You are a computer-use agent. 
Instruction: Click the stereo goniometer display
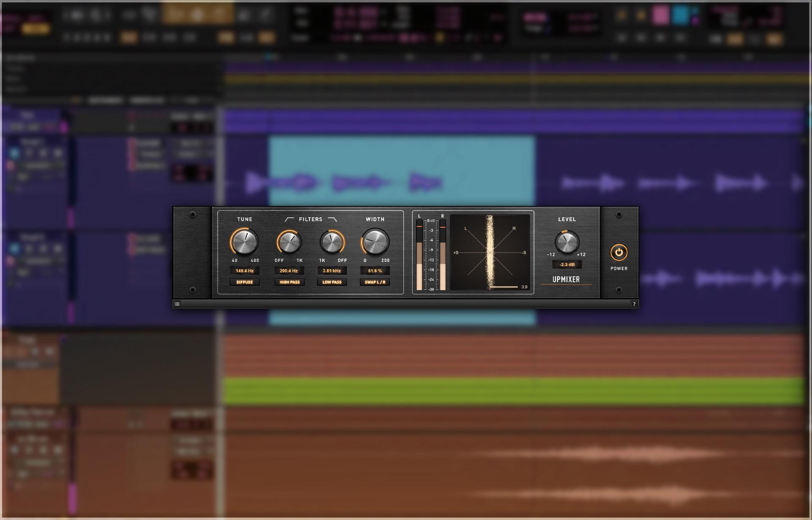click(x=490, y=252)
